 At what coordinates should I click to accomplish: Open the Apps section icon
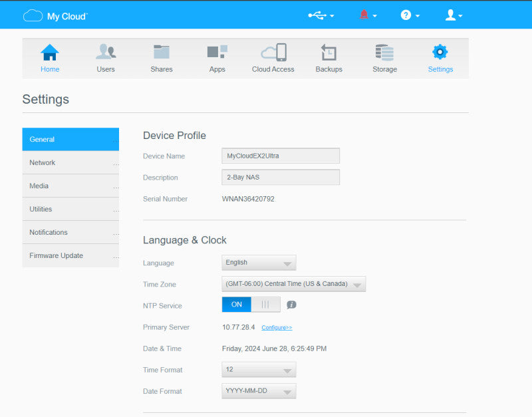[217, 52]
